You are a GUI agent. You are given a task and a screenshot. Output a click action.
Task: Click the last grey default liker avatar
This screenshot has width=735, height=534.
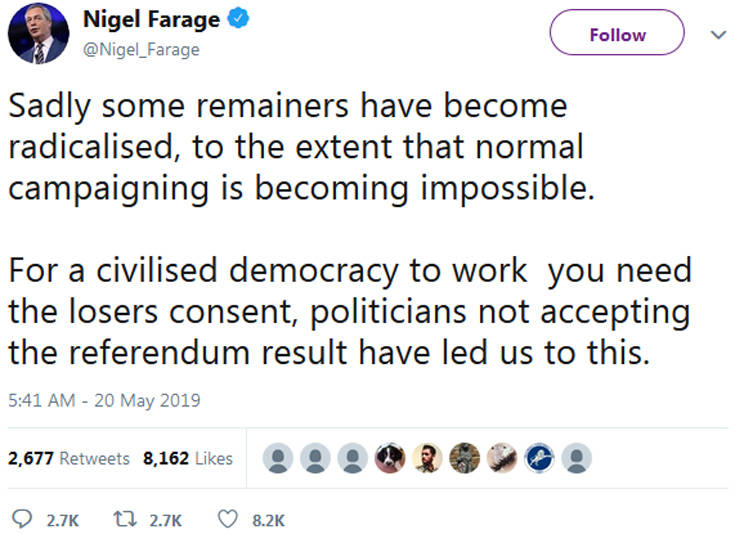576,458
